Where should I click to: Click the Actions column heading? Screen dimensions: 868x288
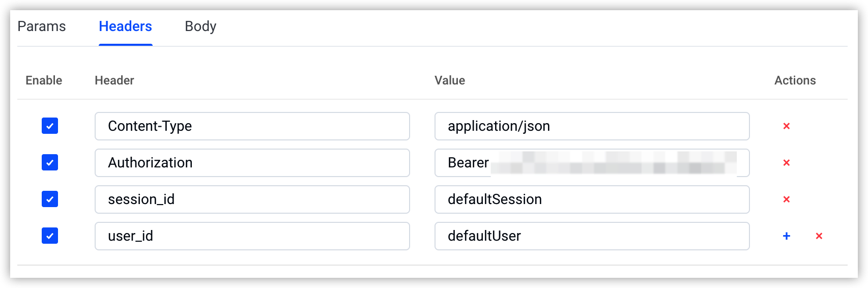pyautogui.click(x=795, y=80)
